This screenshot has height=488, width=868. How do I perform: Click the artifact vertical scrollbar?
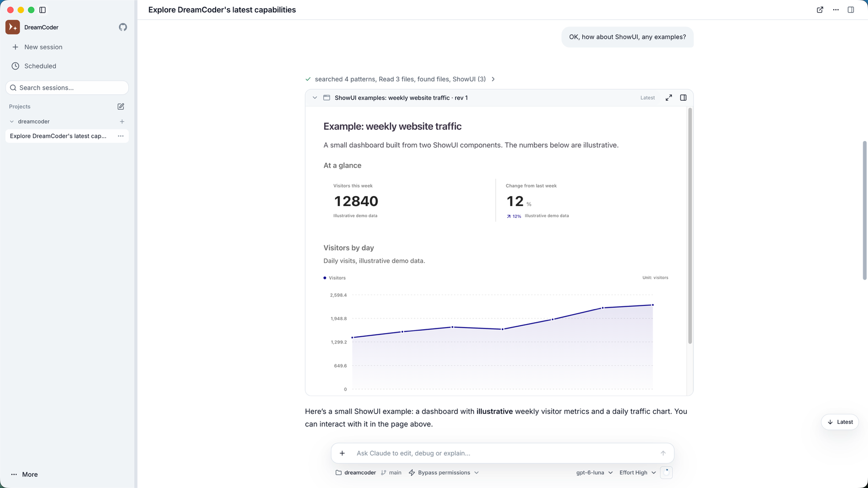coord(690,226)
